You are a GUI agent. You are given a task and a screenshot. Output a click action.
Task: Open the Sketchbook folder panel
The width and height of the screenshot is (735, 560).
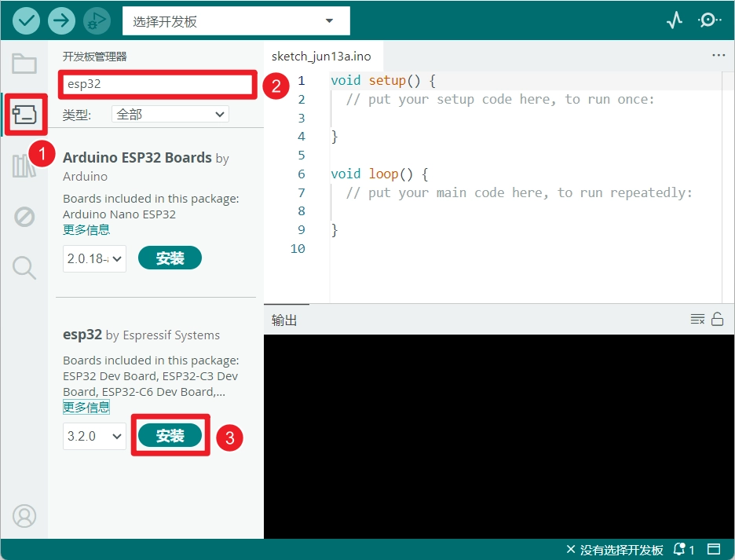[x=24, y=64]
